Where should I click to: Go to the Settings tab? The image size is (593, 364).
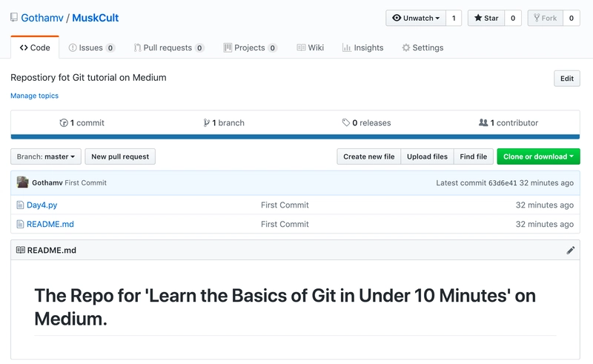point(423,47)
